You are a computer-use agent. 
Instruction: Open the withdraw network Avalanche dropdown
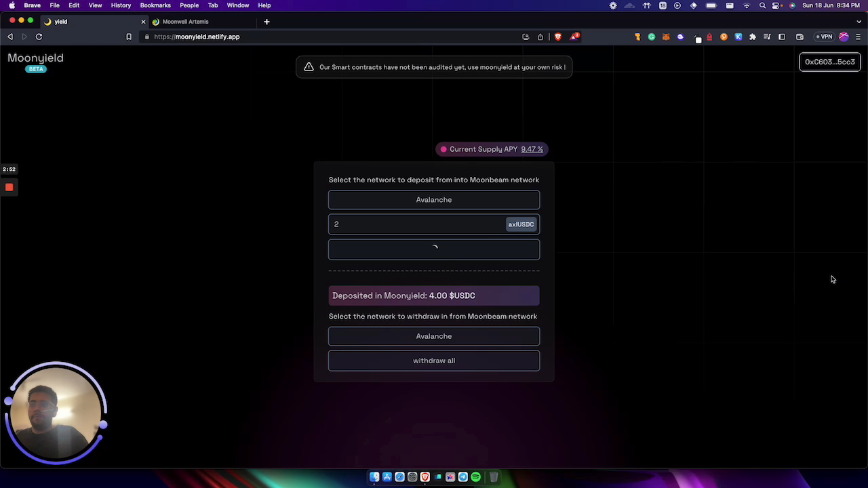pos(434,336)
